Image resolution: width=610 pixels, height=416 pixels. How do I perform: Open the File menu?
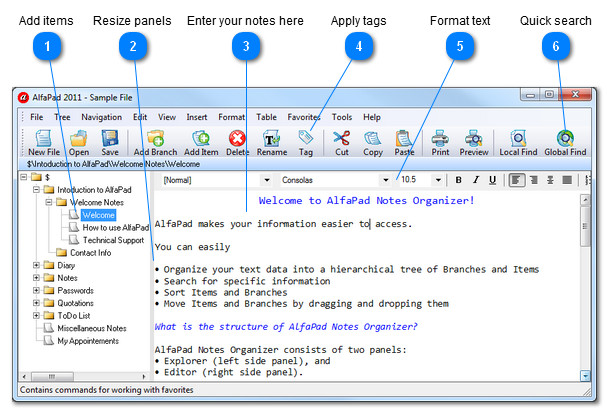(x=37, y=117)
